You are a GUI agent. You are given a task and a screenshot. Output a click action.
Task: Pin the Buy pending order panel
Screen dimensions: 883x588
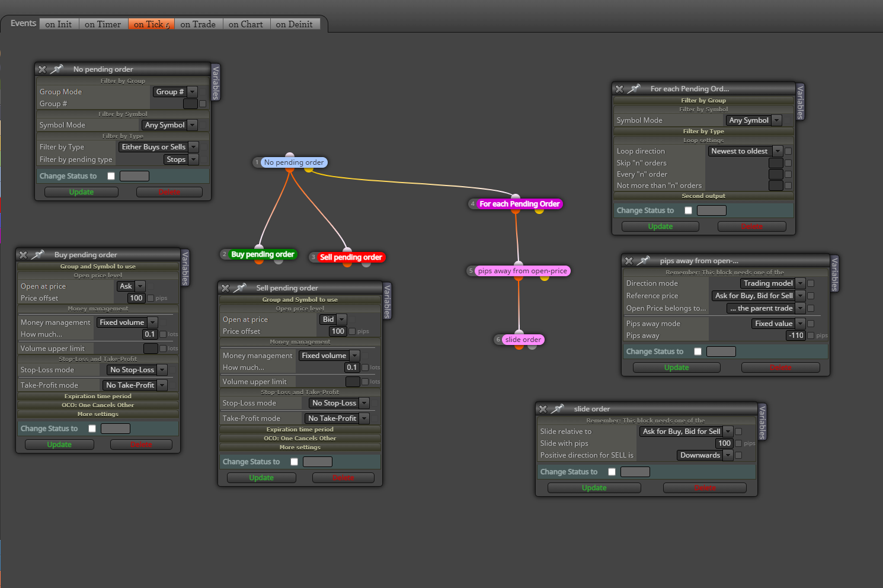pos(37,255)
